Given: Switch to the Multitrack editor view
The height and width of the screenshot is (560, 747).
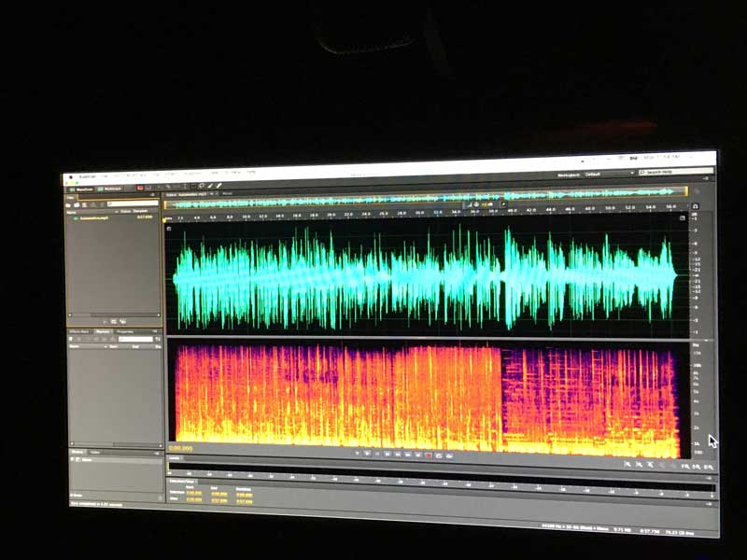Looking at the screenshot, I should click(x=109, y=189).
